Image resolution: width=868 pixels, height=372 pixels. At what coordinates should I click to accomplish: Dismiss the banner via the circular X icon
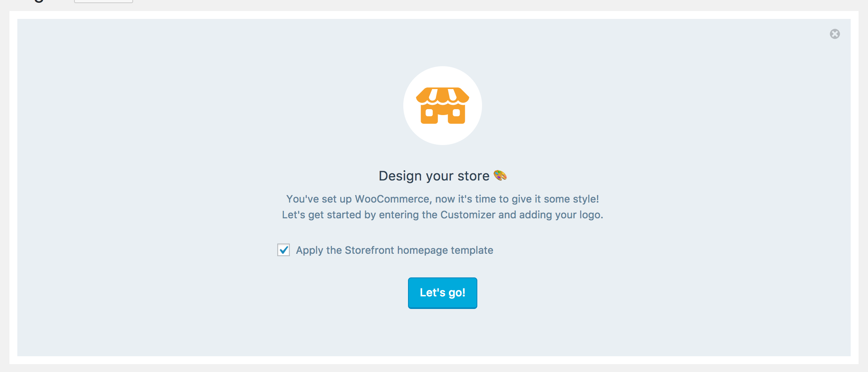(835, 34)
